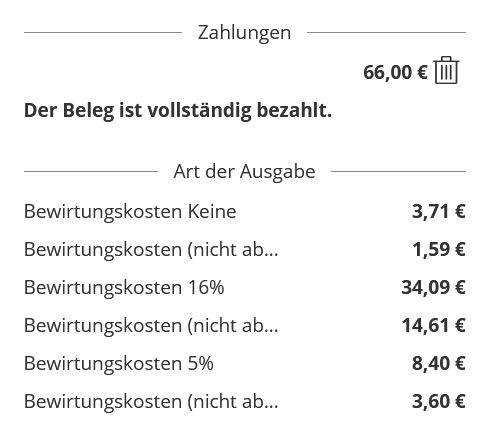Viewport: 489px width, 437px height.
Task: Open the Bewirtungskosten 5% entry
Action: pyautogui.click(x=119, y=363)
